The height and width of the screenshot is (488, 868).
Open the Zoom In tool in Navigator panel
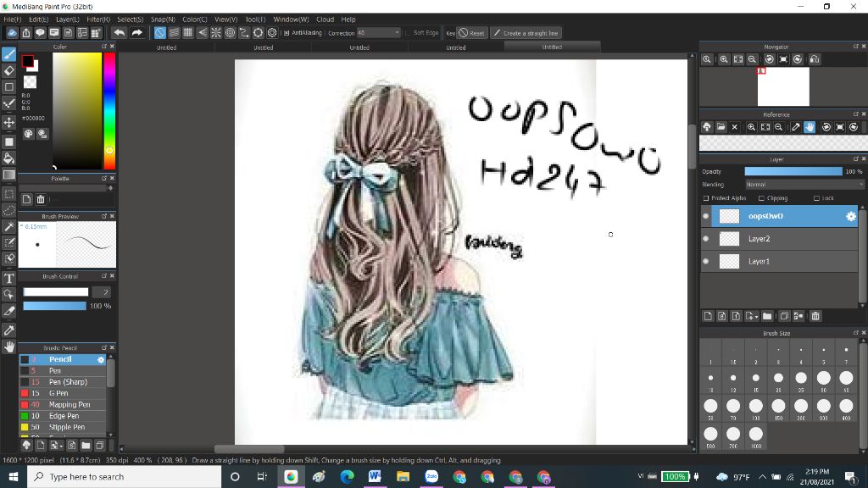pos(725,59)
